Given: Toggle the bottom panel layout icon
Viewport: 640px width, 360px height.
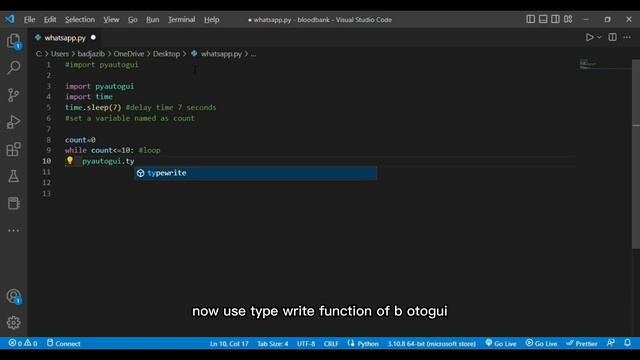Looking at the screenshot, I should pyautogui.click(x=543, y=19).
